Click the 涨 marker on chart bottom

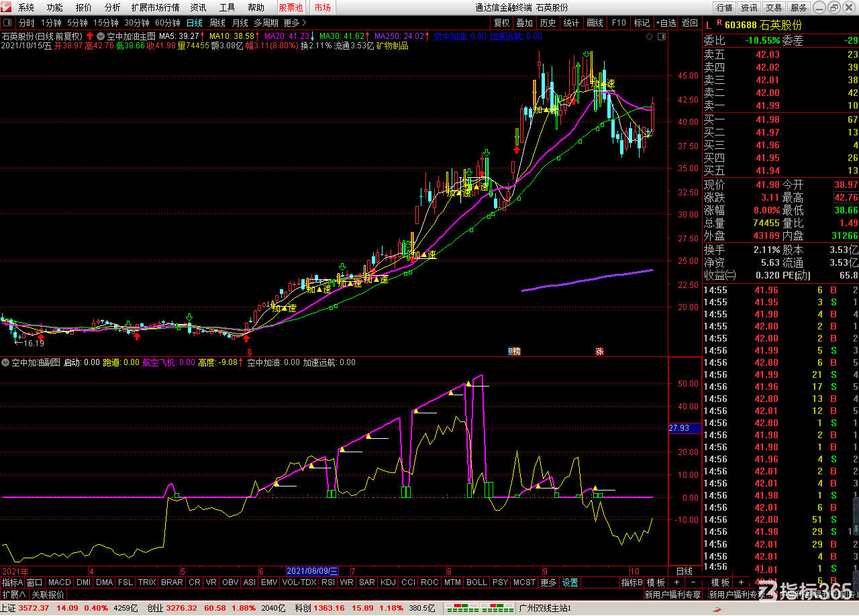click(599, 351)
